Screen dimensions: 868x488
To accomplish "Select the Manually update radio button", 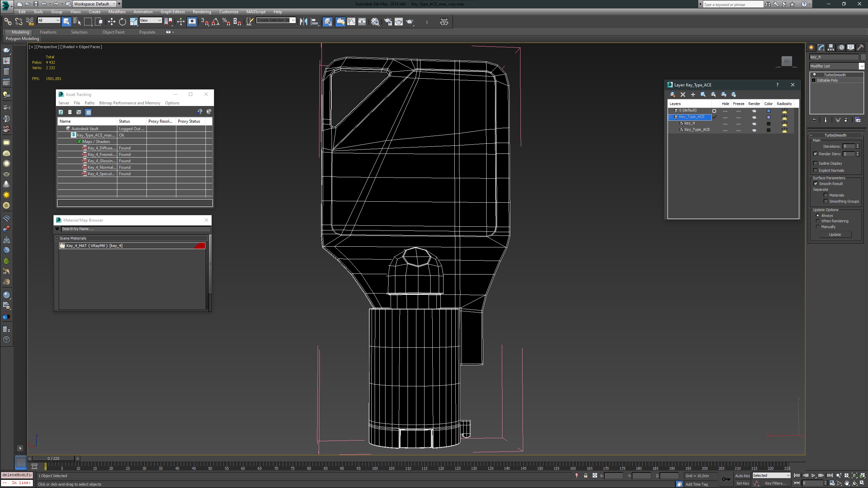I will pos(817,227).
